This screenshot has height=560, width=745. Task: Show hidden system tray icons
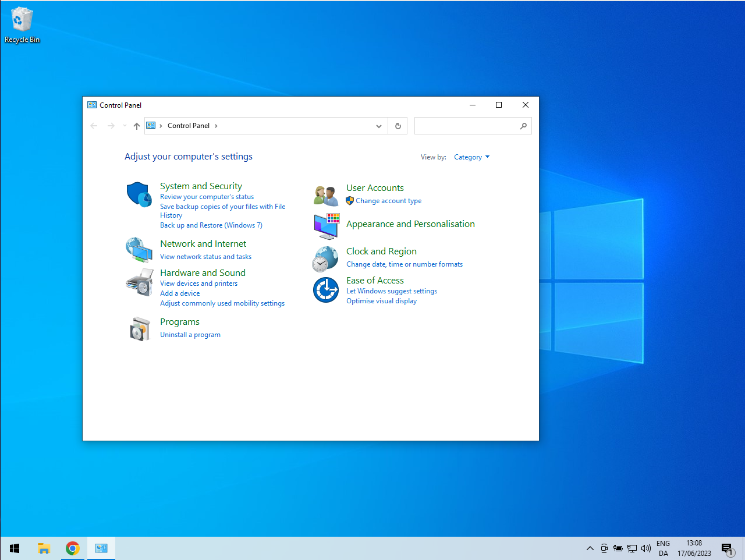click(x=590, y=548)
